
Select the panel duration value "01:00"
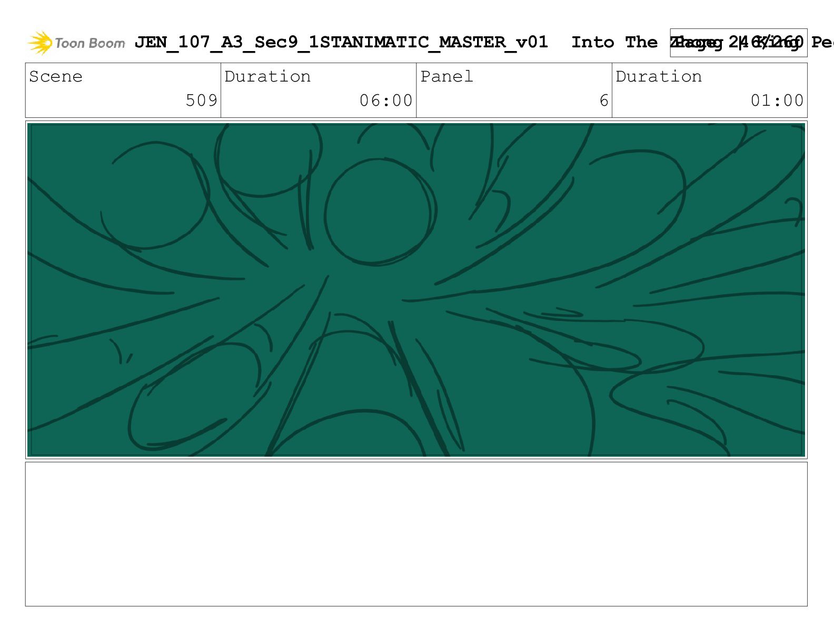tap(778, 100)
